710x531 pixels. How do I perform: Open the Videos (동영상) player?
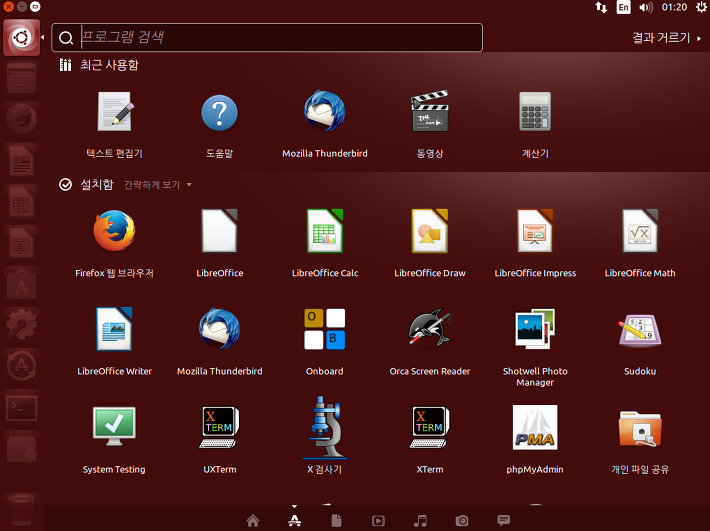point(430,111)
